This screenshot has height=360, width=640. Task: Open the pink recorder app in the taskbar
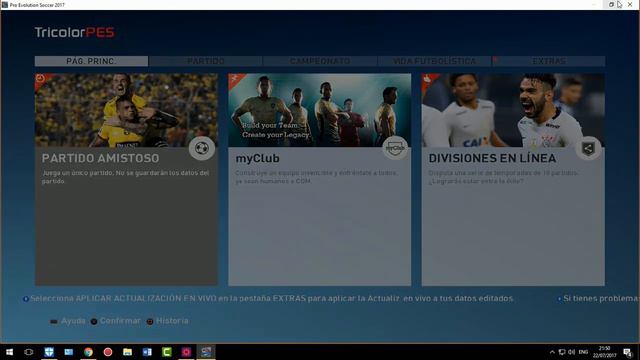[186, 352]
